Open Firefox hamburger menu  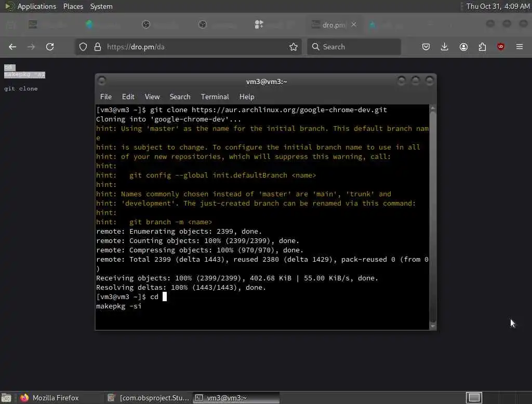[x=520, y=47]
